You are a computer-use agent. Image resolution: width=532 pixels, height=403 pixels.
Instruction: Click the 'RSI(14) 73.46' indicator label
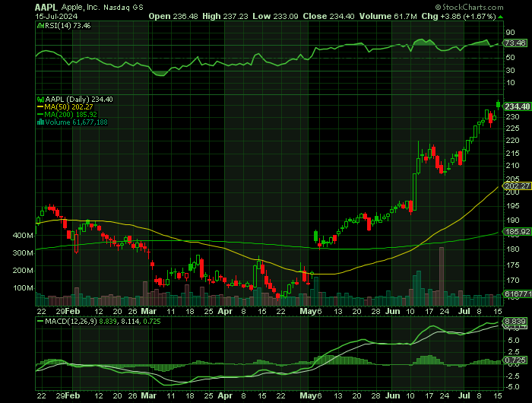pyautogui.click(x=68, y=25)
